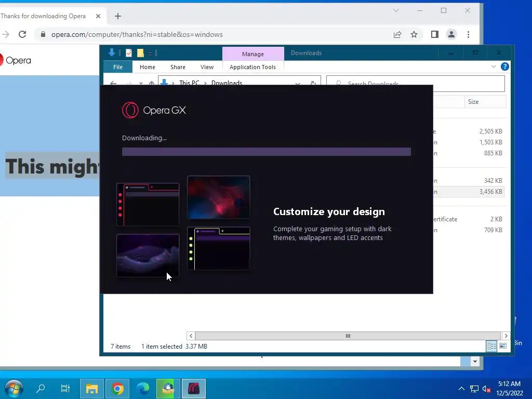Bookmark this page with the star icon

tap(414, 34)
